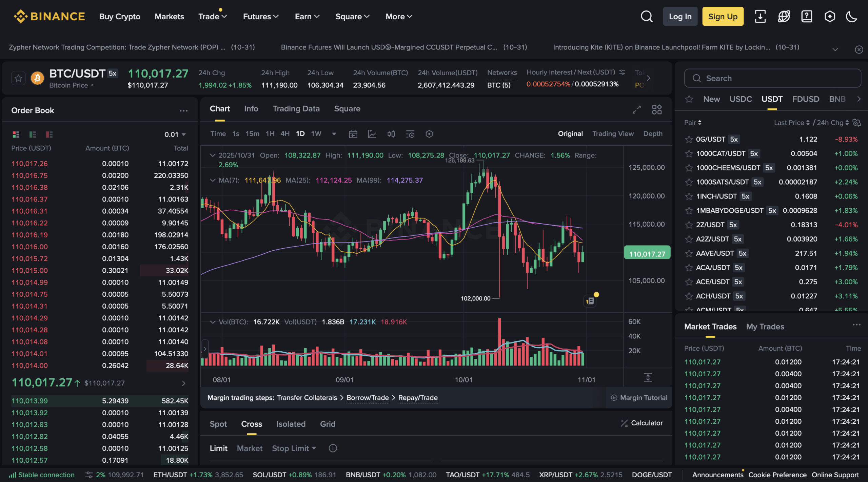Show favorites star tab in pair list

(x=689, y=99)
